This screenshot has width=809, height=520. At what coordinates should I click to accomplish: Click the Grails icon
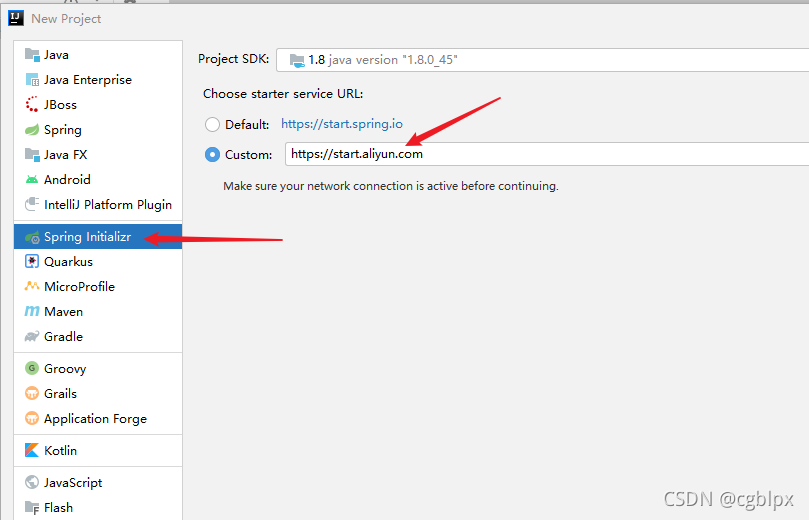[32, 393]
